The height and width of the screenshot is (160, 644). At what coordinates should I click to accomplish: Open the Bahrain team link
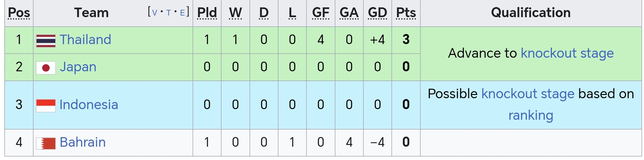pos(83,142)
